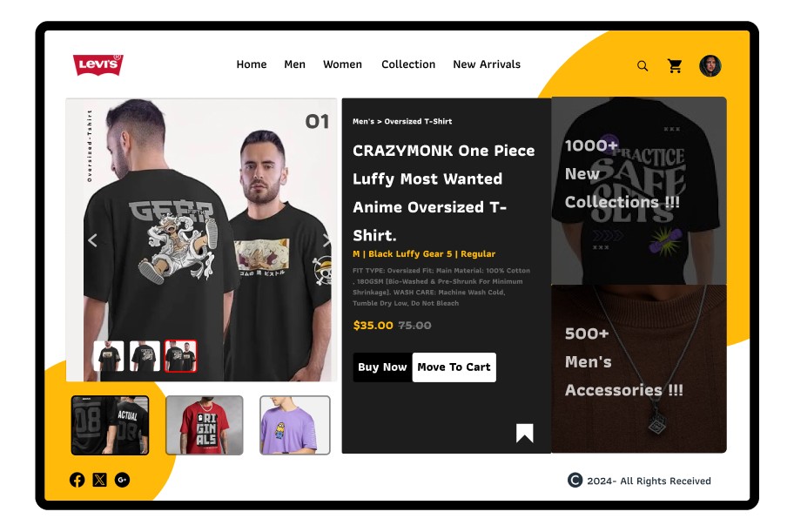The height and width of the screenshot is (532, 794).
Task: Click the Levi's logo
Action: click(x=98, y=64)
